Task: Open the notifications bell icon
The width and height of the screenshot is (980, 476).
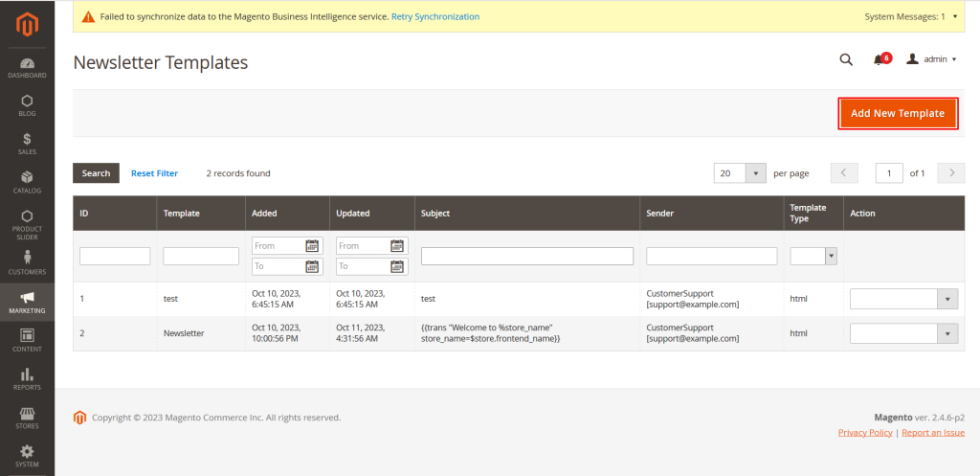Action: 880,59
